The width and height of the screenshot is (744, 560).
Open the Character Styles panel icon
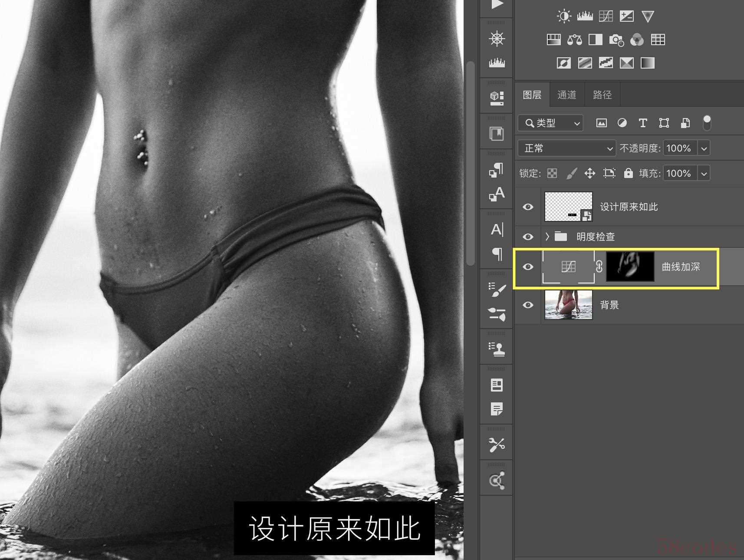point(497,194)
